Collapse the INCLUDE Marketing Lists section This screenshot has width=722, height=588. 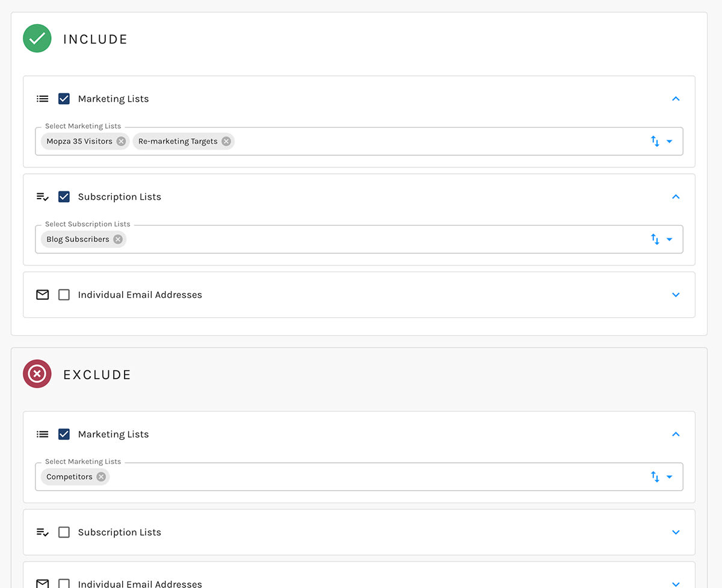(676, 98)
